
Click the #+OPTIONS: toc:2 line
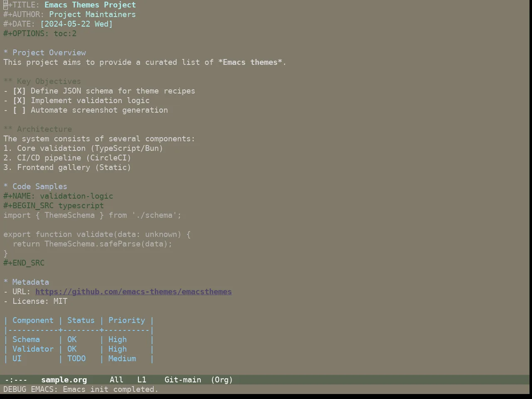[40, 34]
